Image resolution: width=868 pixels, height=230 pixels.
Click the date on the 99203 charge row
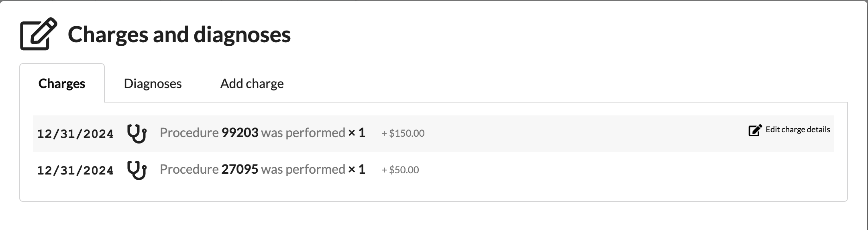(x=75, y=133)
